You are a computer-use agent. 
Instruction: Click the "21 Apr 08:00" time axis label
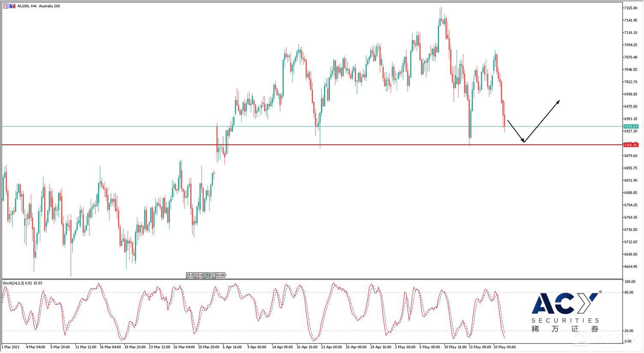332,347
